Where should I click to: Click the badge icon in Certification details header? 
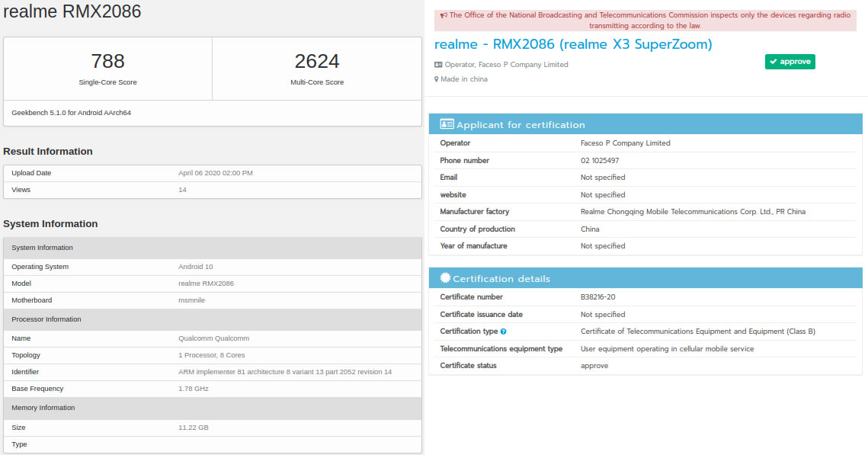coord(445,278)
